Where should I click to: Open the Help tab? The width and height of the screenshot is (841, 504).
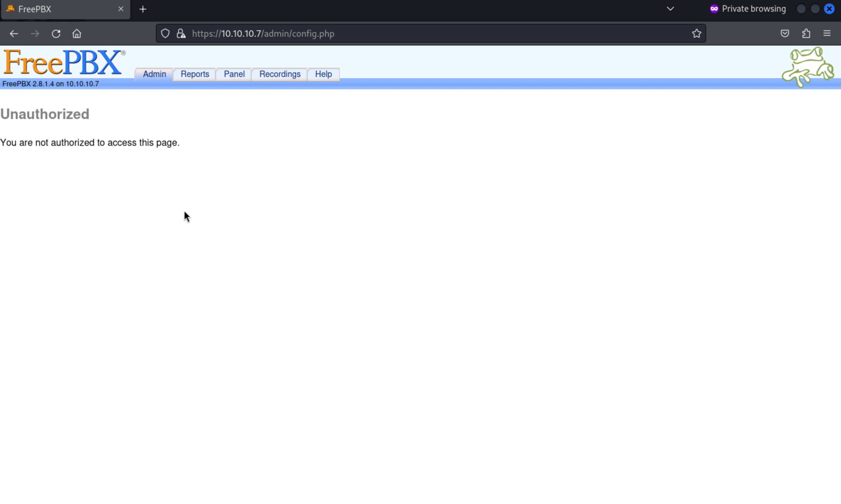pyautogui.click(x=323, y=74)
